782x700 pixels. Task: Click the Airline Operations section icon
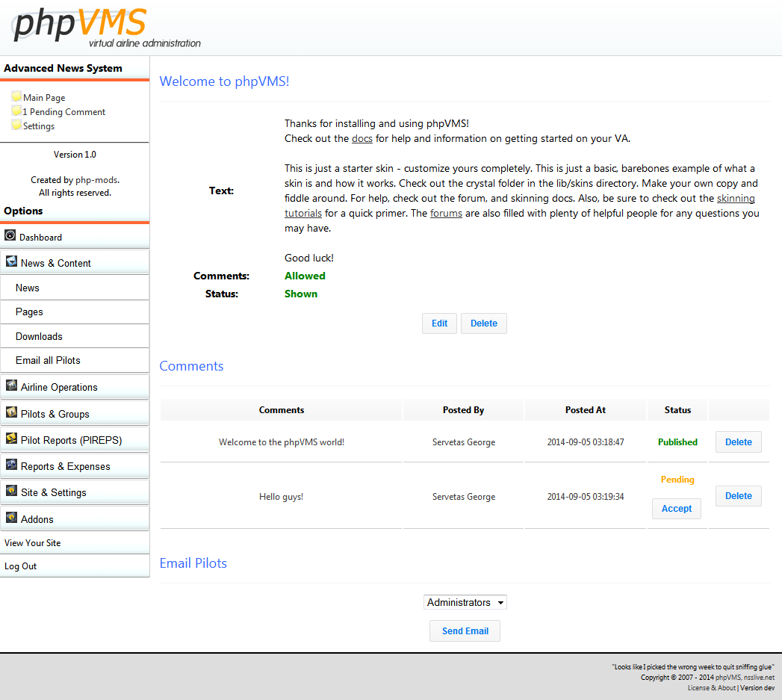(11, 385)
